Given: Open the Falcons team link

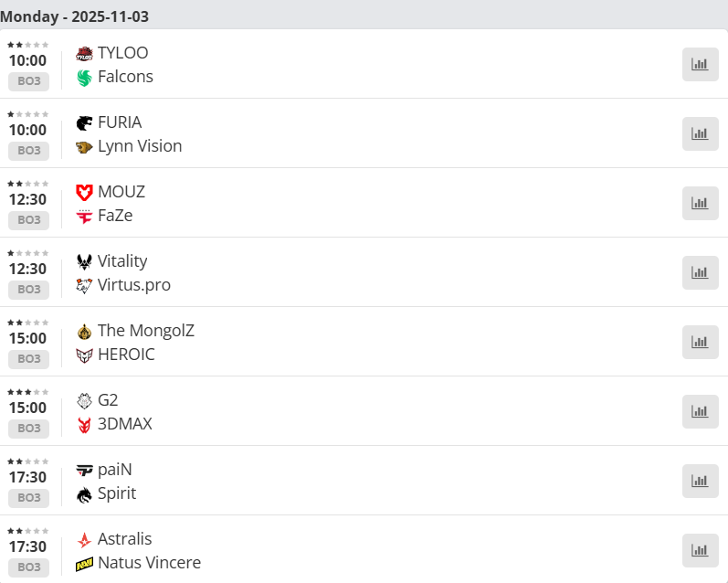Looking at the screenshot, I should point(125,77).
